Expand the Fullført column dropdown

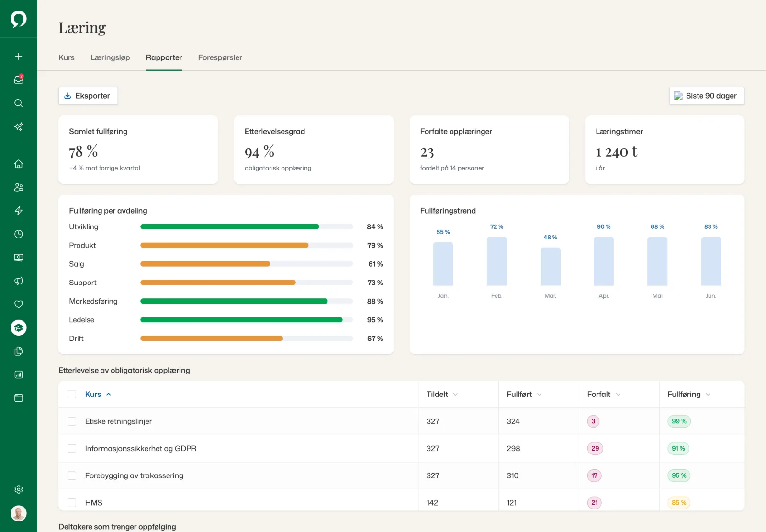click(x=540, y=395)
